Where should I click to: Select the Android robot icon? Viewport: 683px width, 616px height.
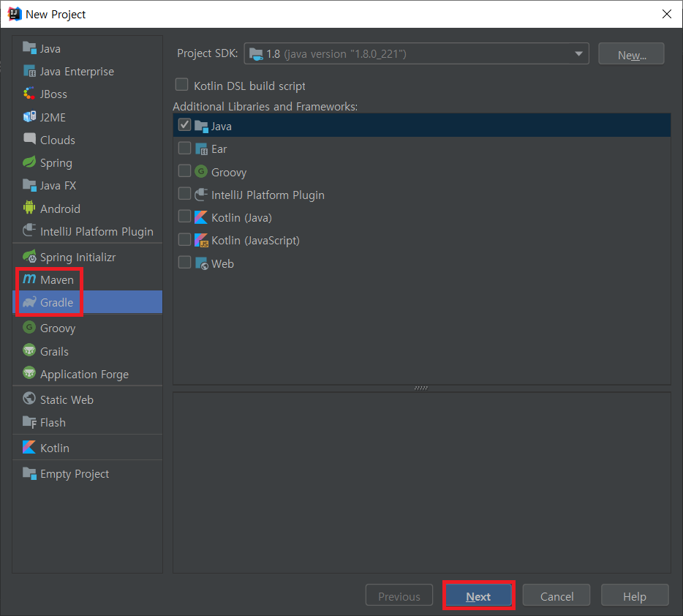[x=29, y=209]
